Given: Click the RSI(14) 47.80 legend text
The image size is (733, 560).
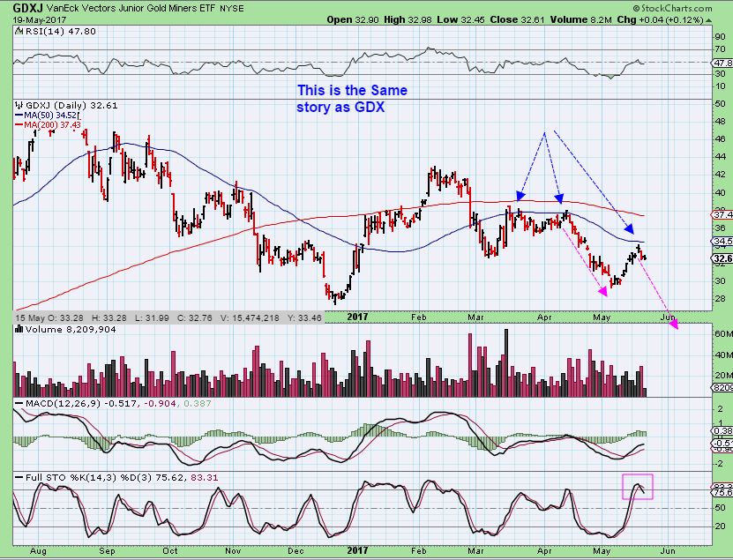Looking at the screenshot, I should click(x=60, y=32).
